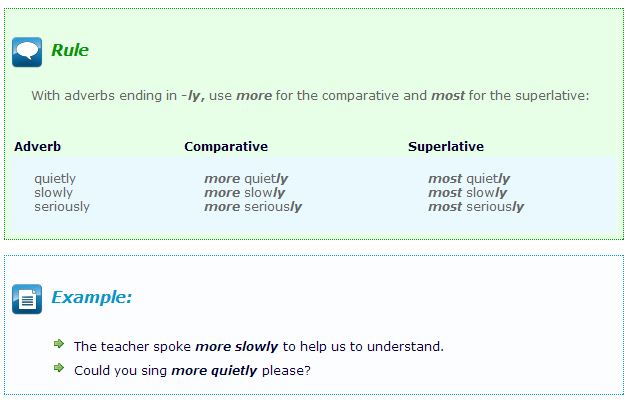Select the Adverb column header
Image resolution: width=630 pixels, height=402 pixels.
[x=38, y=147]
